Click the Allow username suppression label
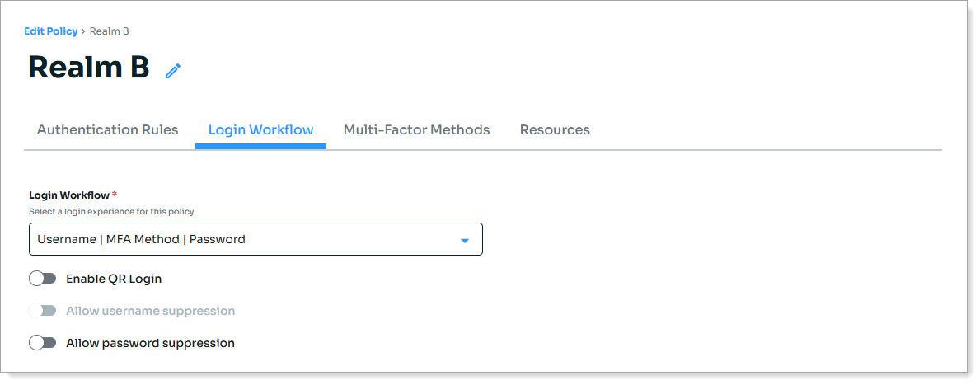Image resolution: width=980 pixels, height=385 pixels. tap(150, 311)
